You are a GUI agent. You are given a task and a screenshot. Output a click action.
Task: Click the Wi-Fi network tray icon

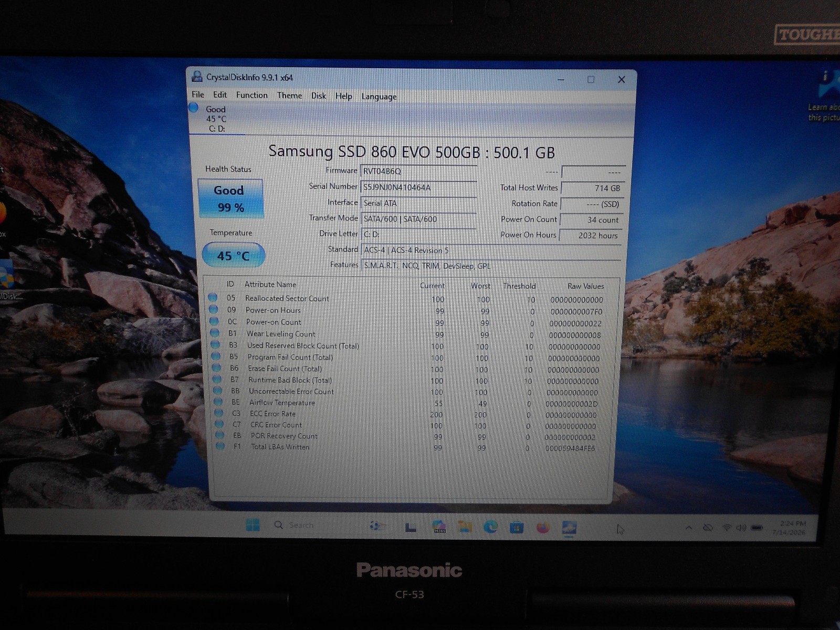[727, 528]
